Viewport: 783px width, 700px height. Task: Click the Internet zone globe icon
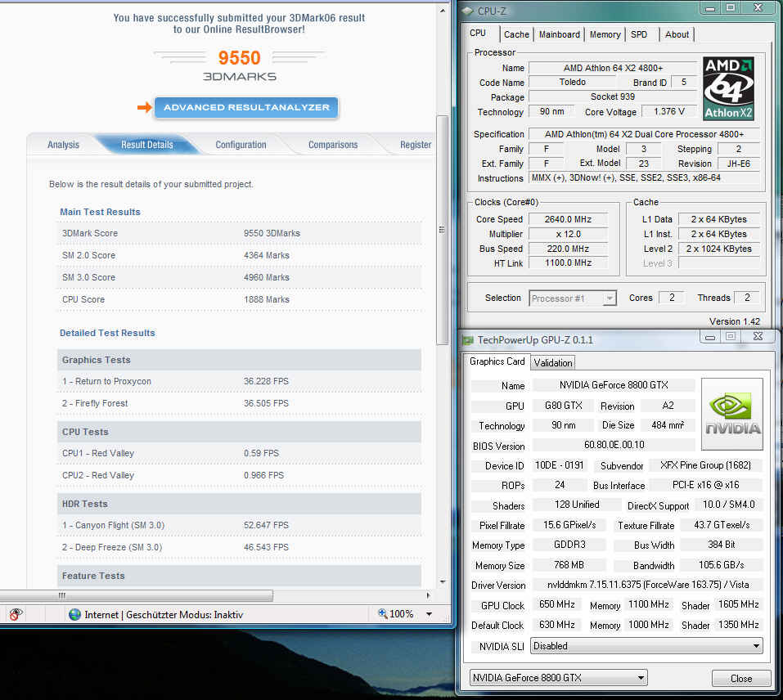(x=75, y=615)
